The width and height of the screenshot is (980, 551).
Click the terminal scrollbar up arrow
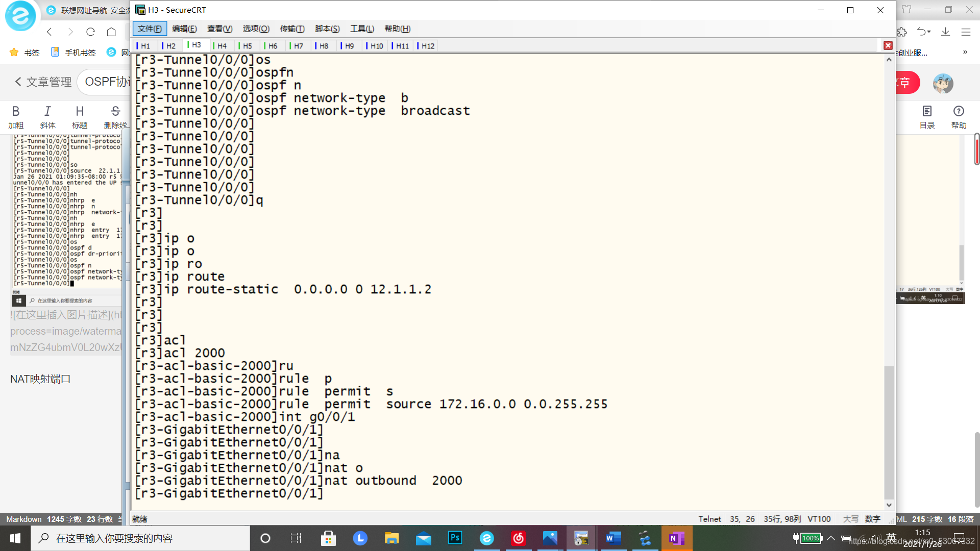tap(889, 60)
